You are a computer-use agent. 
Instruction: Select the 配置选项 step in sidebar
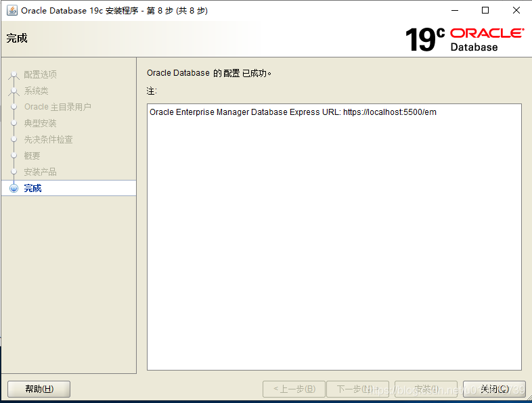(41, 74)
